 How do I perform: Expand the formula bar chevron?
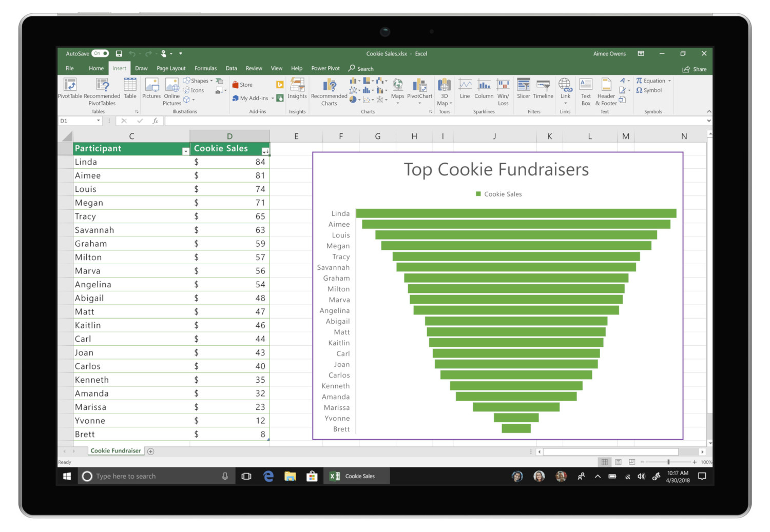coord(709,121)
